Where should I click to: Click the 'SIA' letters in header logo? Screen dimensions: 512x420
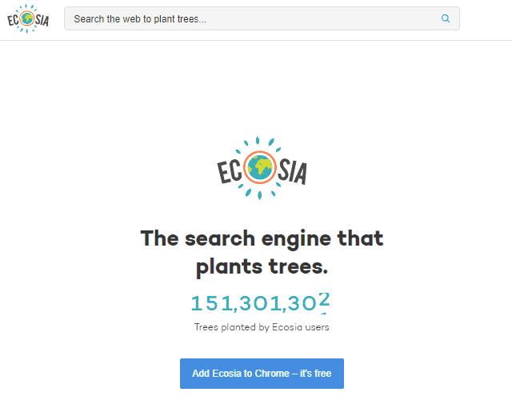coord(42,20)
